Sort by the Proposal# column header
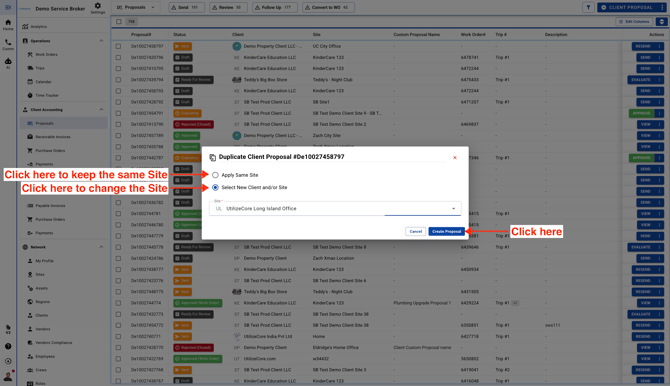This screenshot has height=386, width=670. 141,34
